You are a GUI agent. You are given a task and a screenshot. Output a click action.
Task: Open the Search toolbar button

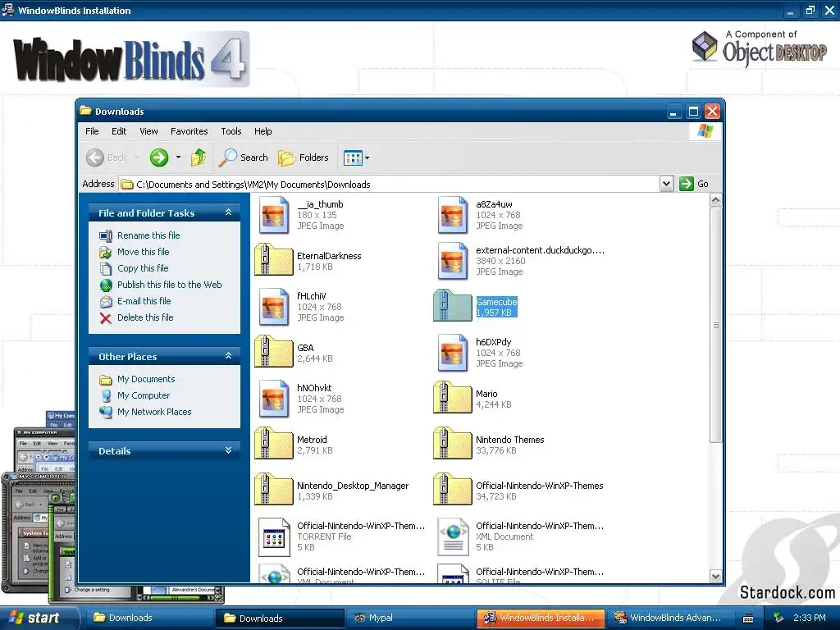[244, 157]
